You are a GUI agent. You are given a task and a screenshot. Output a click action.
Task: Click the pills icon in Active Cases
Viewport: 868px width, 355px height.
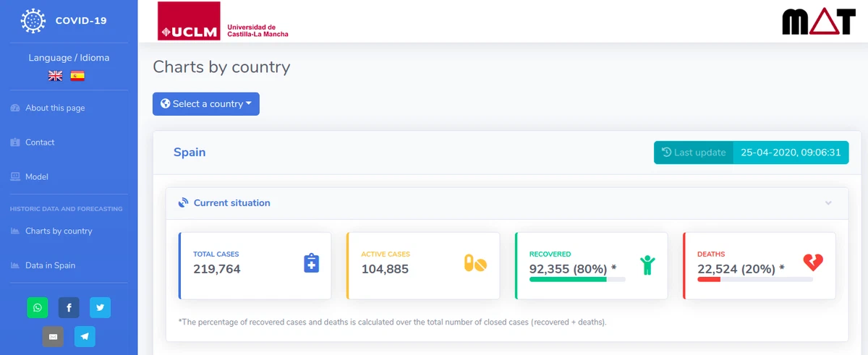click(475, 263)
